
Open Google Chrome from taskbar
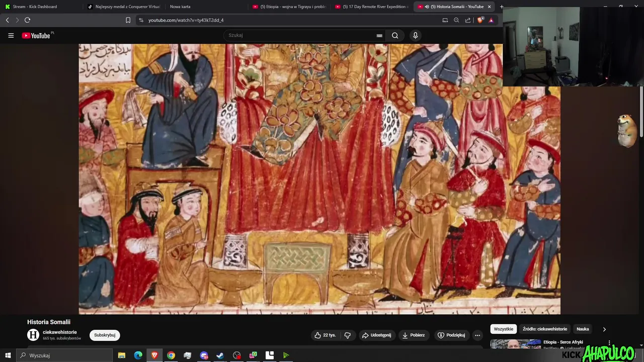pyautogui.click(x=171, y=355)
